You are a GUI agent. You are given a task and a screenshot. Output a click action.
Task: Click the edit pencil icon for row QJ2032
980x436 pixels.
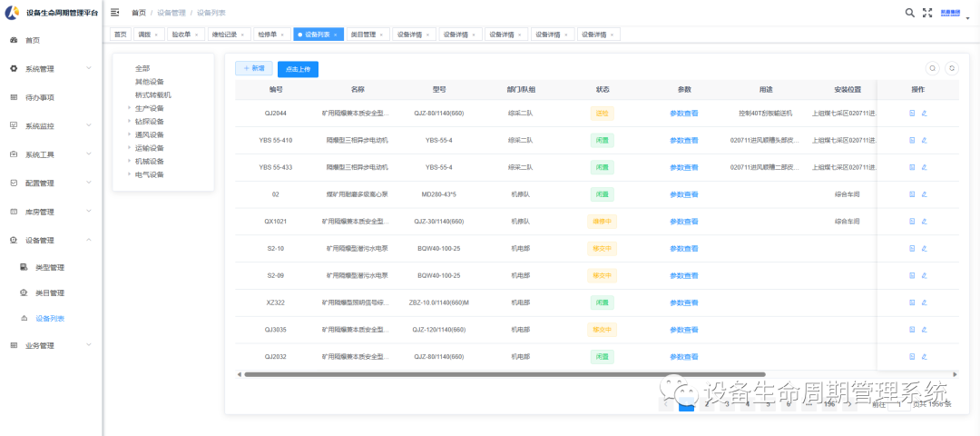pos(925,357)
